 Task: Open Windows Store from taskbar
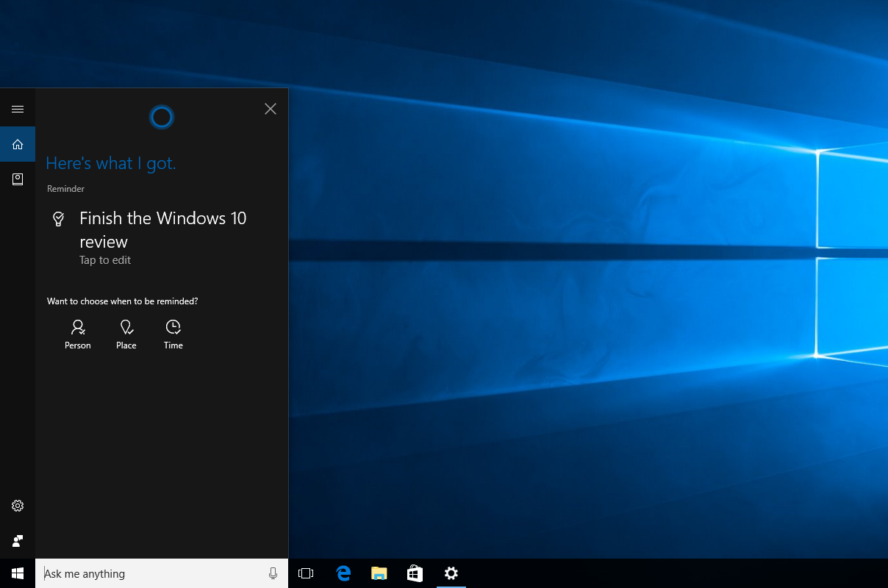point(415,573)
